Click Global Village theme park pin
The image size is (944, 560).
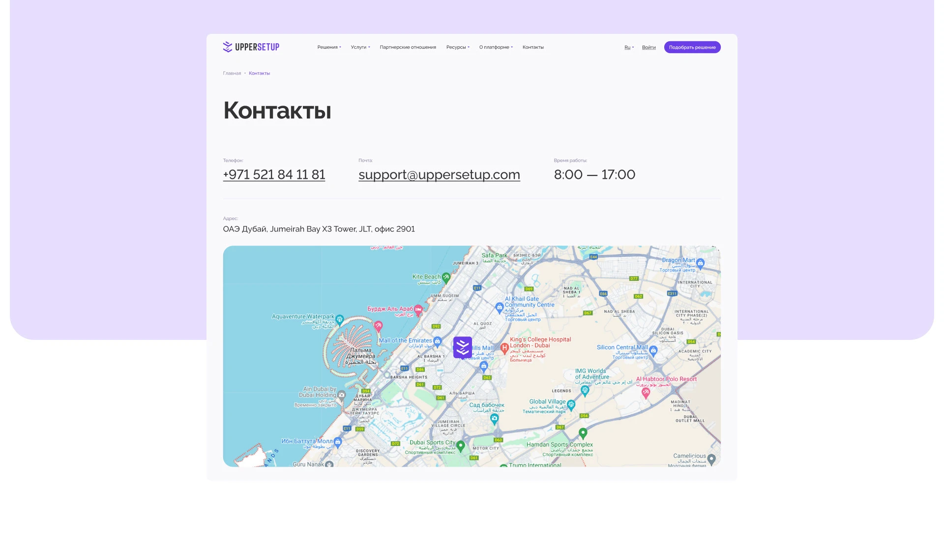[571, 405]
